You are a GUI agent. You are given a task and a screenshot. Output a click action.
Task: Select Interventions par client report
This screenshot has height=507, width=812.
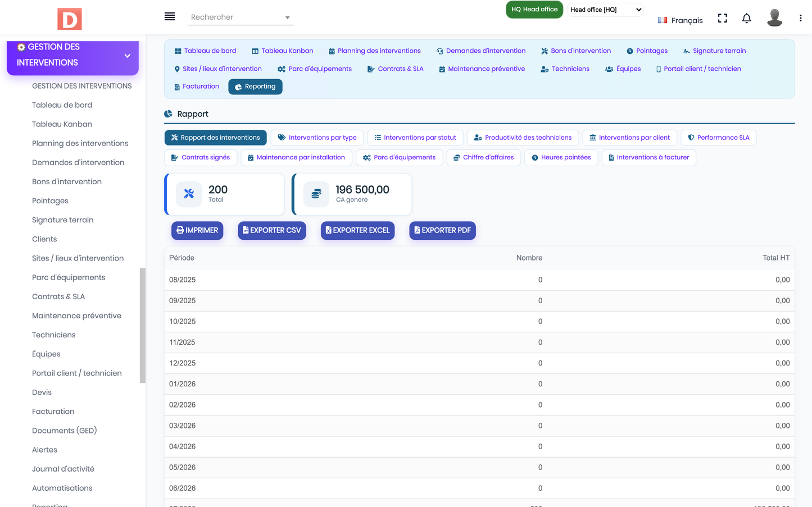click(629, 138)
